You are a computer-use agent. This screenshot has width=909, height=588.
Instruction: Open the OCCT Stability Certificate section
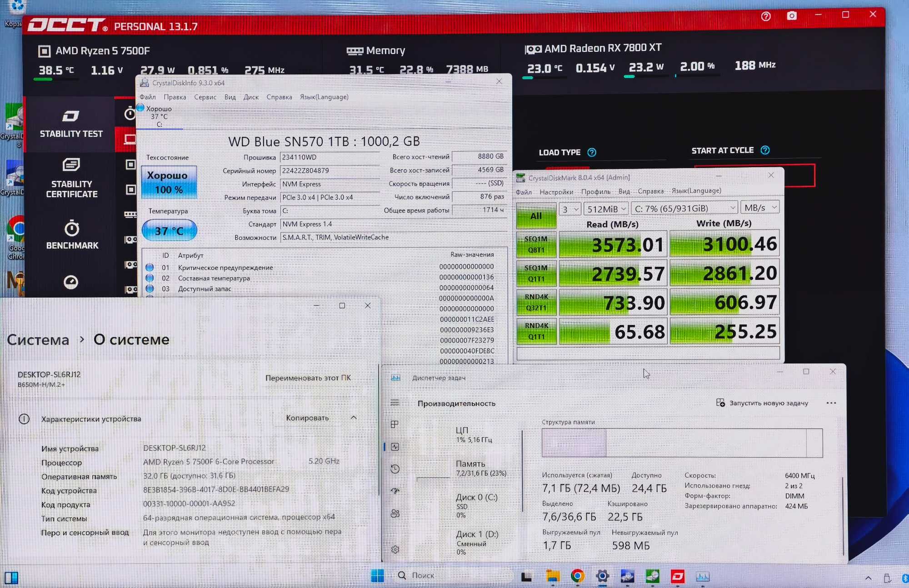coord(71,178)
